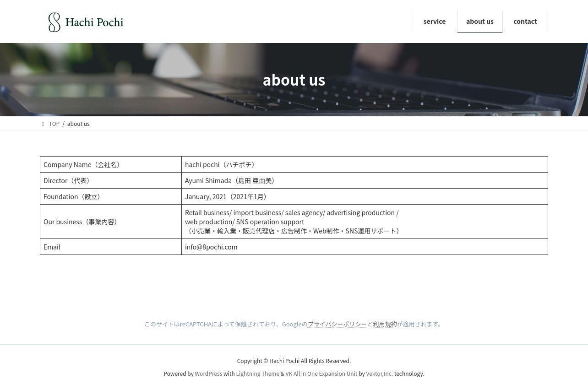Visit the WordPress footer link

tap(208, 374)
